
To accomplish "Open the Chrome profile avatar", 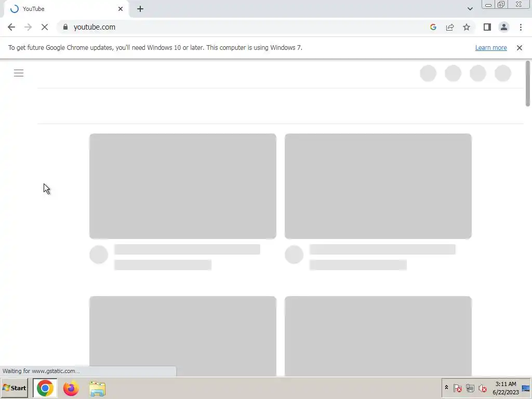I will coord(504,27).
